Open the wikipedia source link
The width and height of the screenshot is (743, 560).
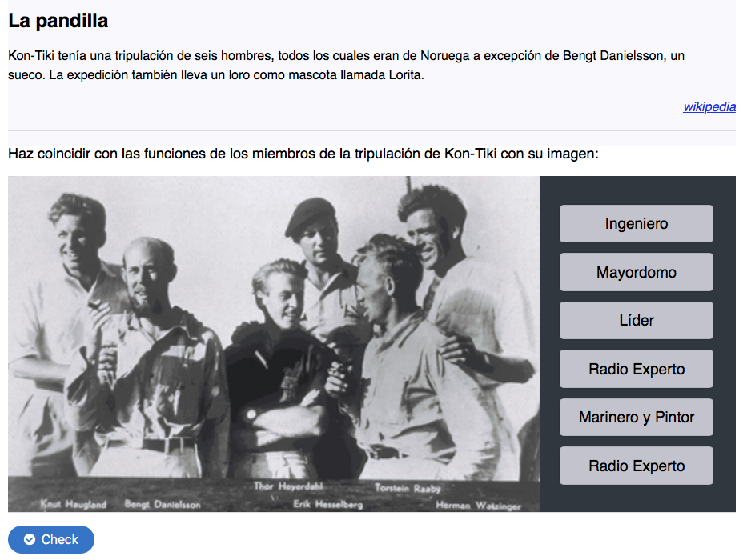(709, 106)
